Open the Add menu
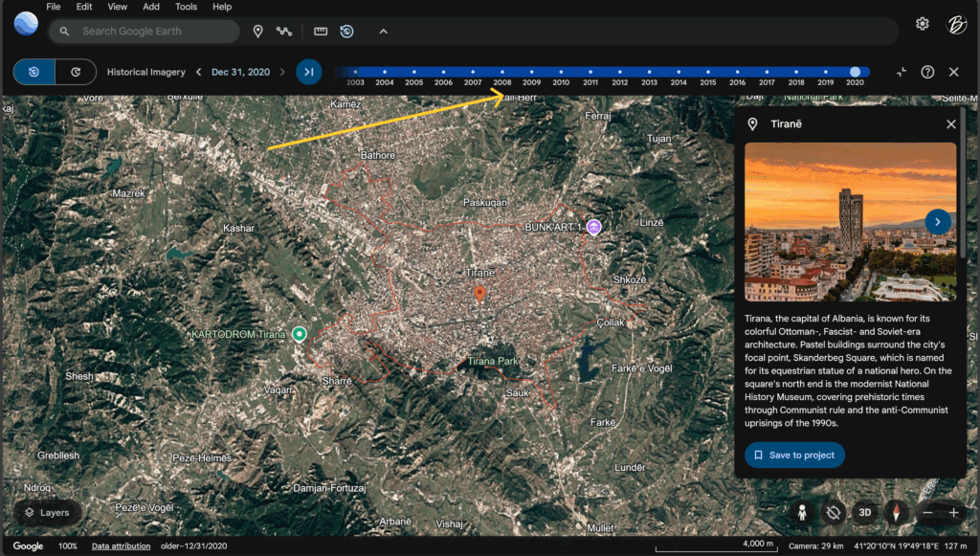 [x=150, y=7]
